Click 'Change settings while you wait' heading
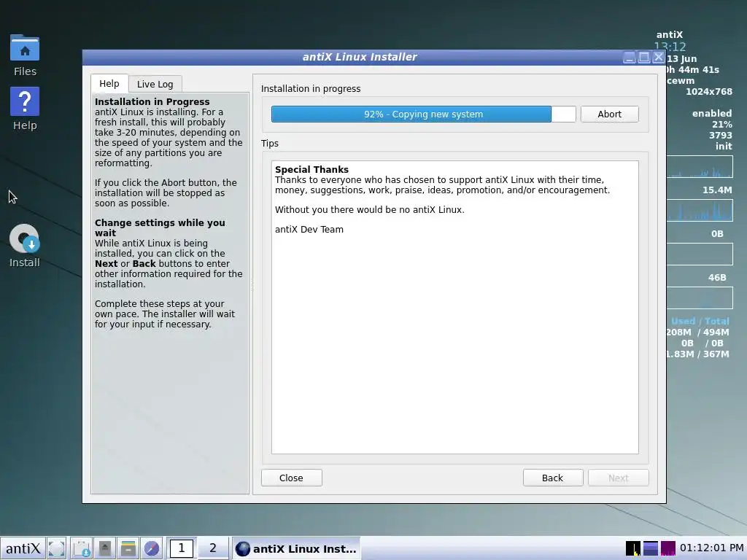 click(160, 227)
